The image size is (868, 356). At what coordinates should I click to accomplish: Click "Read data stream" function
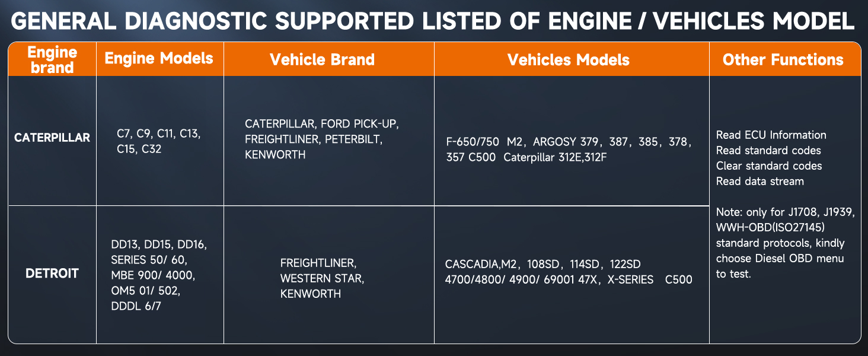tap(759, 181)
